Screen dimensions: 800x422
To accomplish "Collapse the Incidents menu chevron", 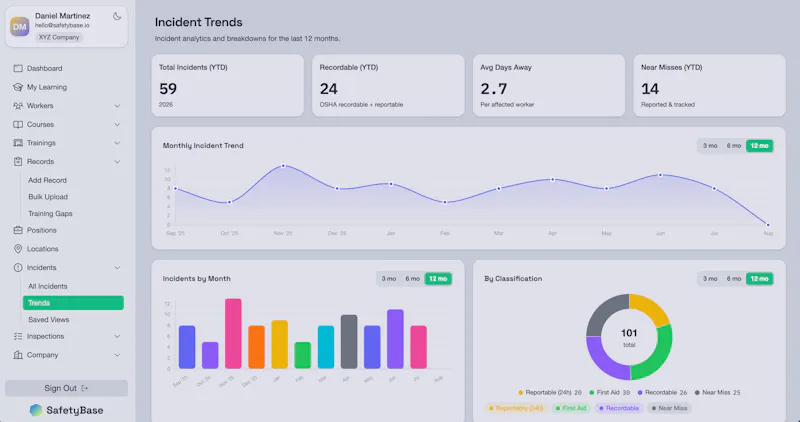I will [x=117, y=268].
